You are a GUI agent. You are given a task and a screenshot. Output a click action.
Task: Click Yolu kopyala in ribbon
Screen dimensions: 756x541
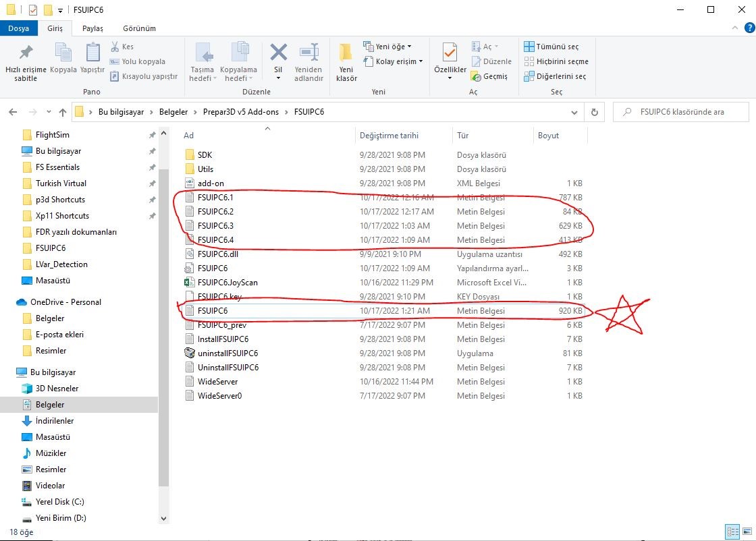point(138,61)
